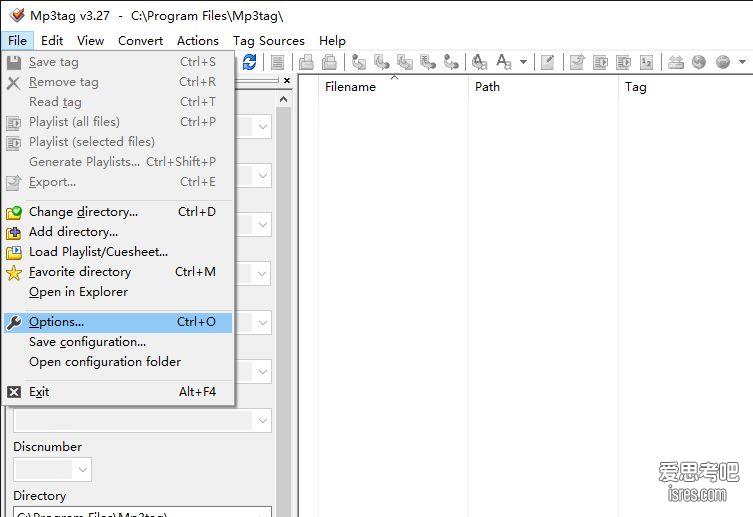Select Add directory... menu entry
The height and width of the screenshot is (517, 753).
[x=118, y=232]
